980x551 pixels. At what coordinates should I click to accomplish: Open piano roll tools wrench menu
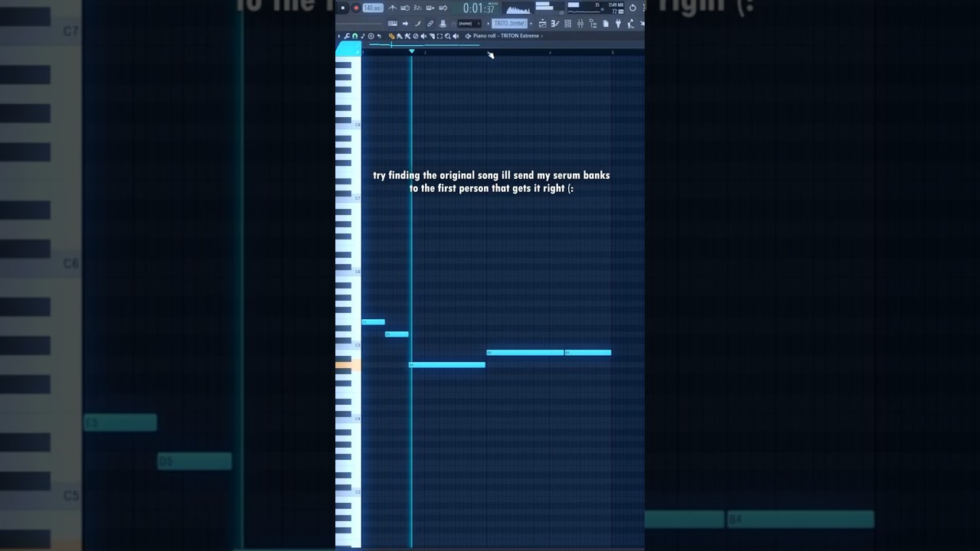click(346, 36)
